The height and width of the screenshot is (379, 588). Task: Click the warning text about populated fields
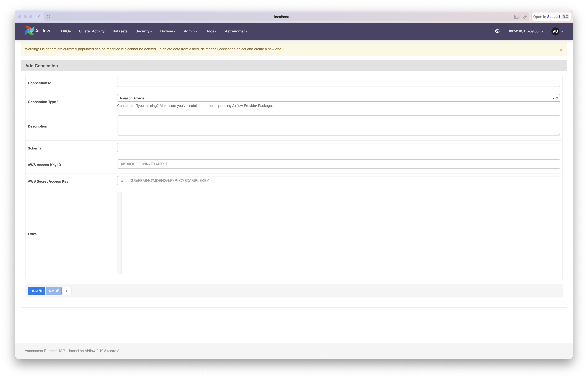pyautogui.click(x=154, y=49)
